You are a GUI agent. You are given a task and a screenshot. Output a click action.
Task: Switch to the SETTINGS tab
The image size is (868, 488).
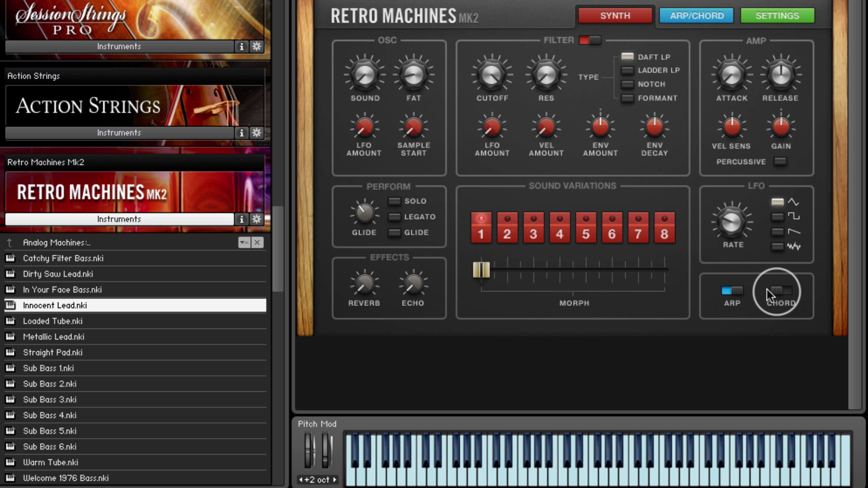[778, 16]
